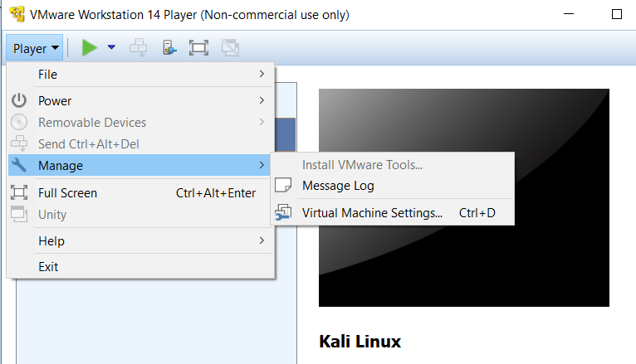
Task: Expand the Manage submenu arrow
Action: tap(262, 165)
